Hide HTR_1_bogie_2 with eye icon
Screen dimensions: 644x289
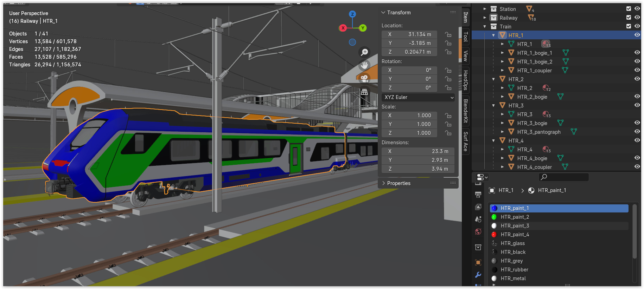(x=637, y=61)
